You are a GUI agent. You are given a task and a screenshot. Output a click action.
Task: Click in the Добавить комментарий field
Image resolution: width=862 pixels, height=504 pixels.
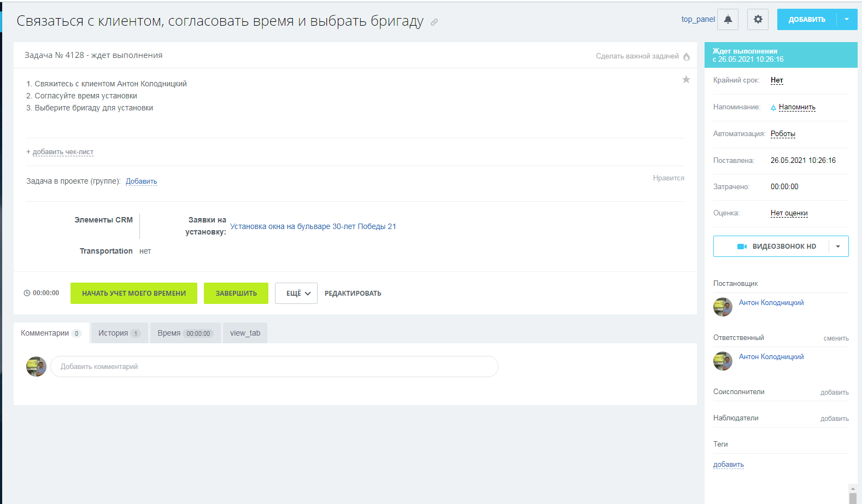274,367
